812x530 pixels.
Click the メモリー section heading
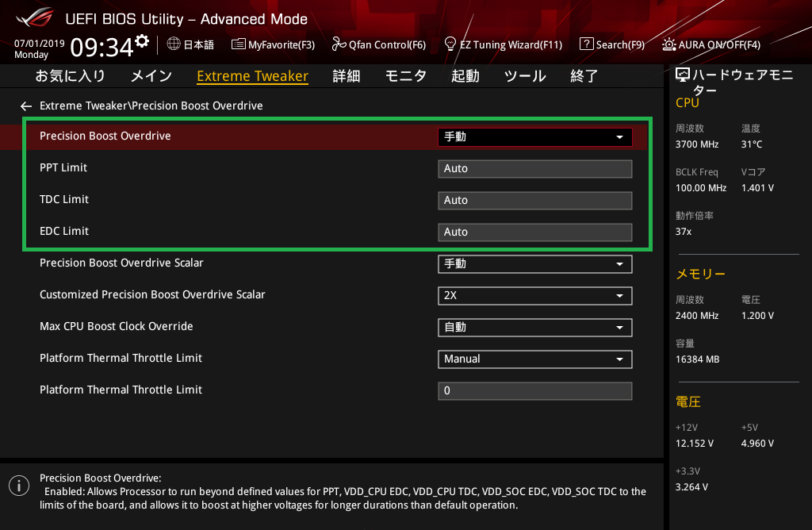[701, 274]
